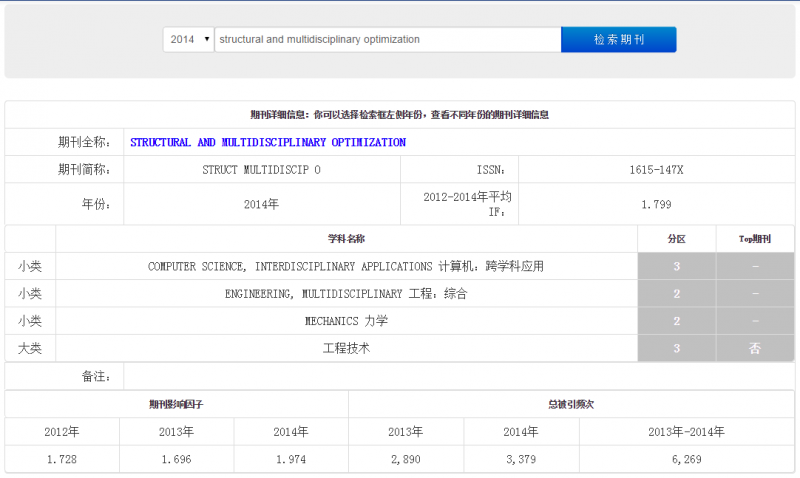800x478 pixels.
Task: Click total citations value 3,379
Action: coord(521,459)
